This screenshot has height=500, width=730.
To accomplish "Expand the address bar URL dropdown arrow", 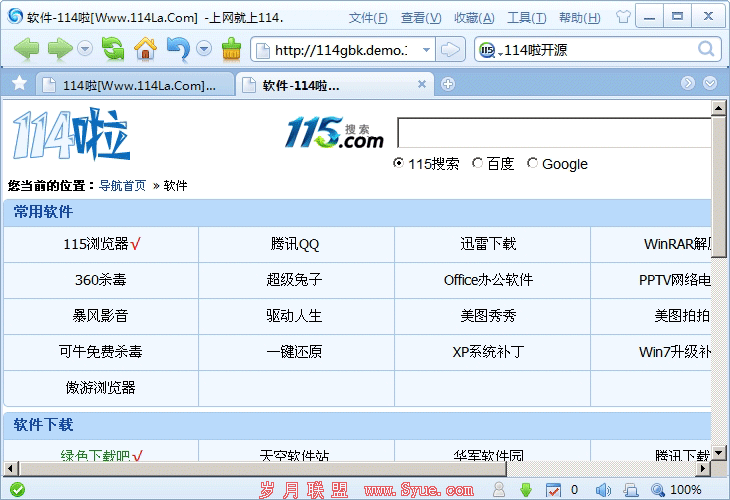I will [426, 50].
